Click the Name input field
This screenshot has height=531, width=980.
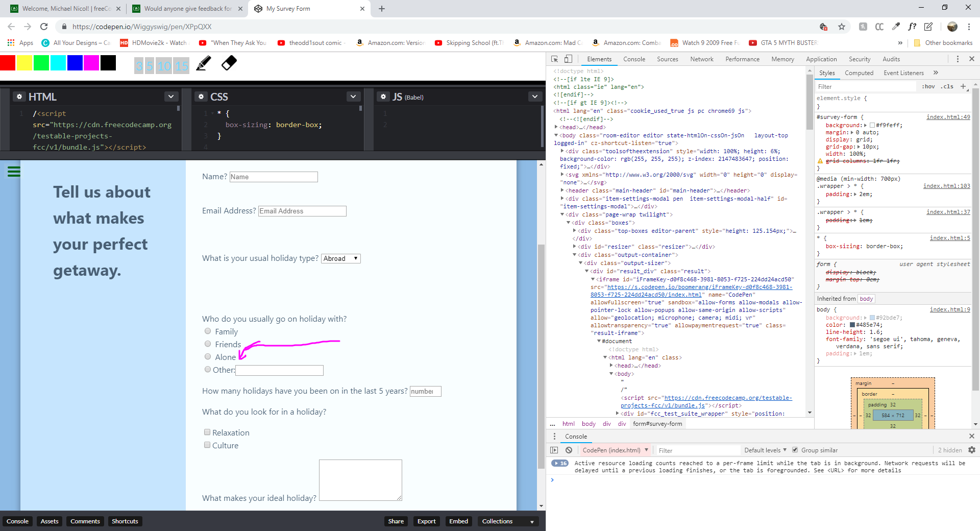274,177
